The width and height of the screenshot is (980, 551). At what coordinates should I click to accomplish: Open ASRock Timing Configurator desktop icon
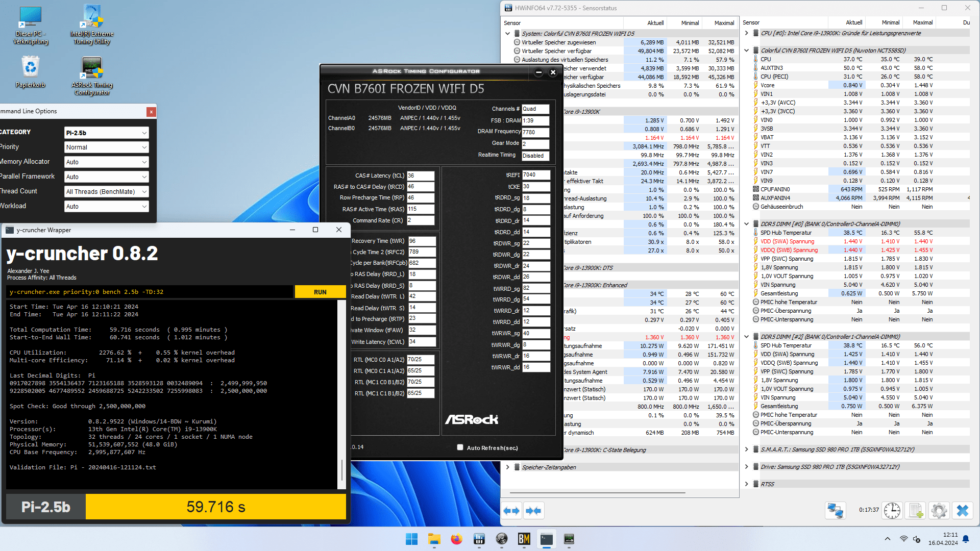tap(92, 76)
